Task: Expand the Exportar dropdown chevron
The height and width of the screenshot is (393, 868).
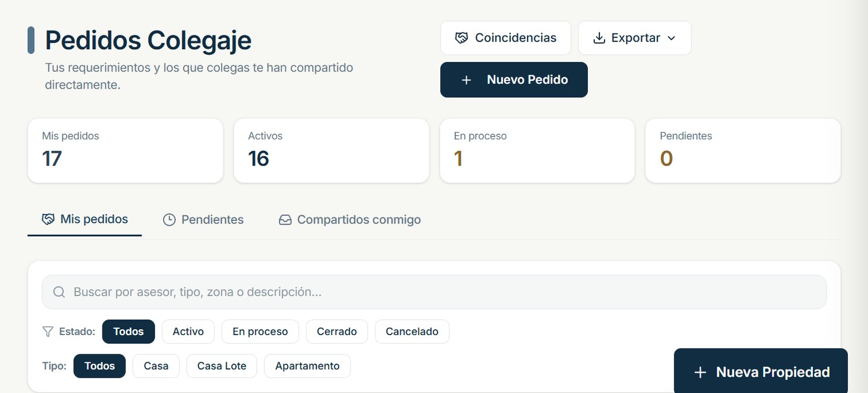Action: [x=671, y=38]
